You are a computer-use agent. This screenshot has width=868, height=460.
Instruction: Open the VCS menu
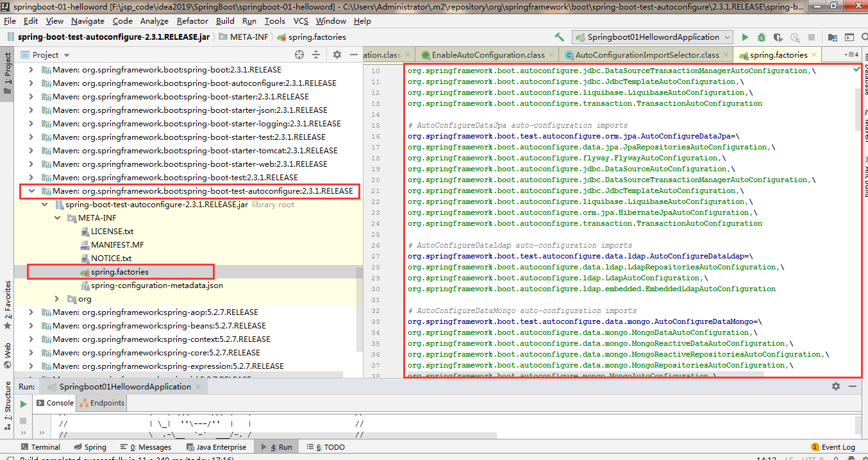click(x=301, y=21)
